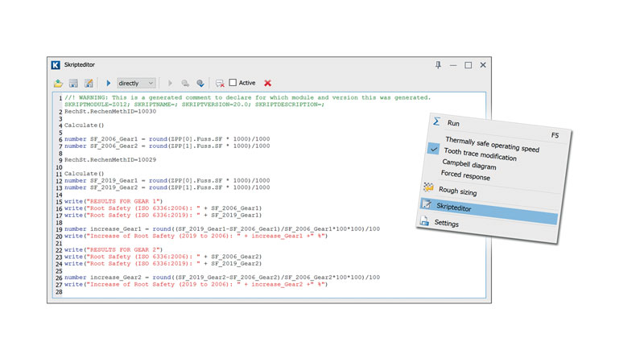
Task: Maximize the Skripteditor window
Action: pos(469,65)
